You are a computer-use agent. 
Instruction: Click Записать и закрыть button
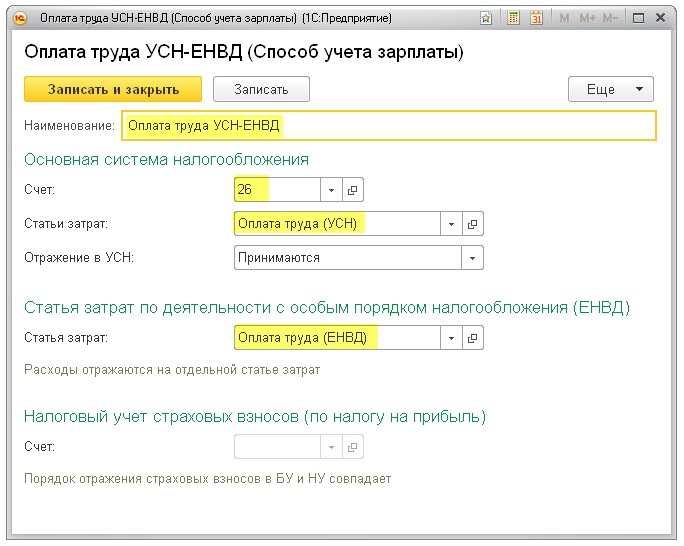coord(113,89)
